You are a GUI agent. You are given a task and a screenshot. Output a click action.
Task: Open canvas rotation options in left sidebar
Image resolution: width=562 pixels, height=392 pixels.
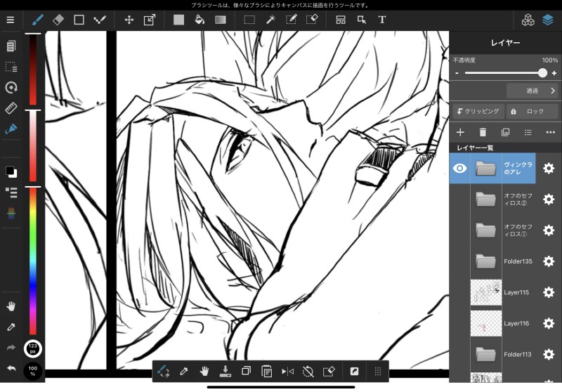click(x=11, y=87)
